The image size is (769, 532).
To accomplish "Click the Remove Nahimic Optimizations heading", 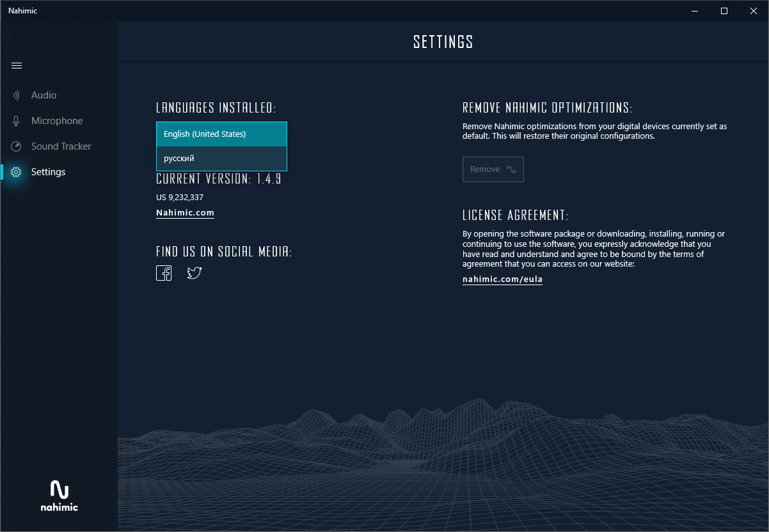I will point(547,107).
